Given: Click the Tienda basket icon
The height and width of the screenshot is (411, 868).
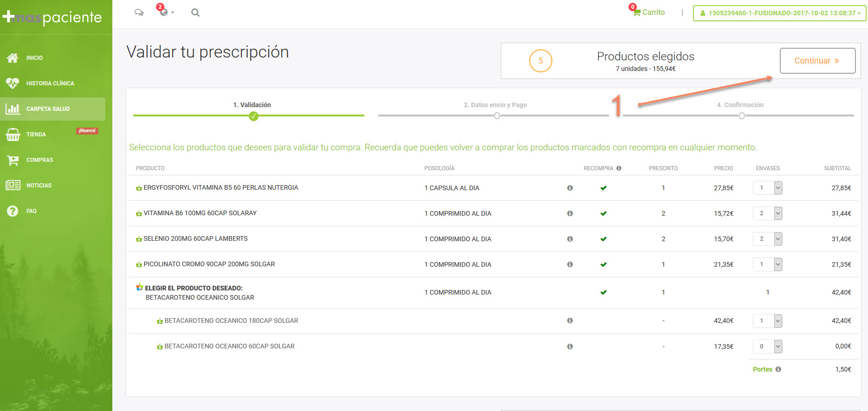Looking at the screenshot, I should 13,134.
